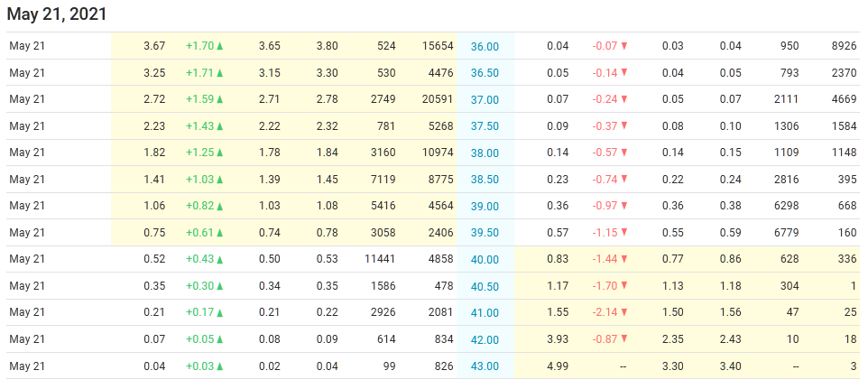
Task: Select the call volume 3160
Action: [x=383, y=153]
